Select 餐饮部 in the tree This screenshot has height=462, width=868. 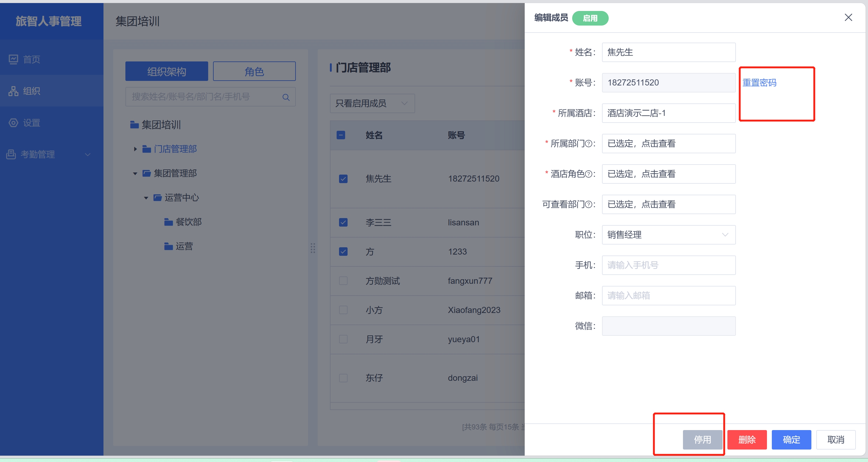[188, 222]
